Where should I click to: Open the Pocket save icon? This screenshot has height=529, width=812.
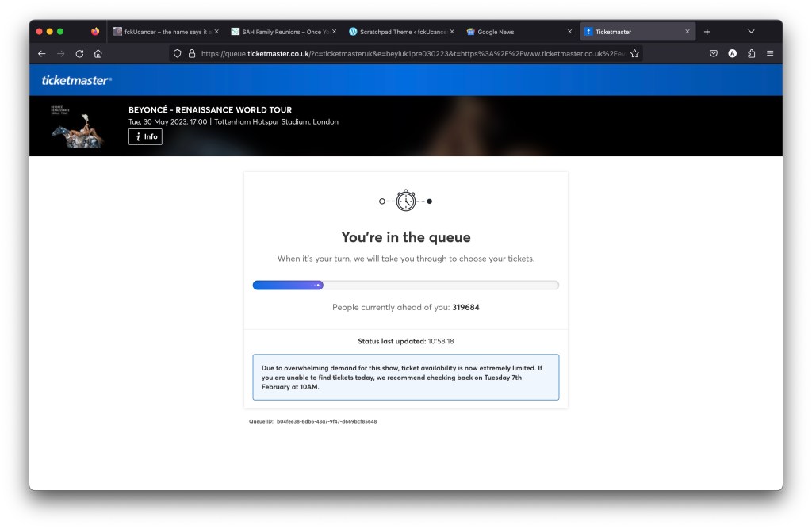coord(713,54)
